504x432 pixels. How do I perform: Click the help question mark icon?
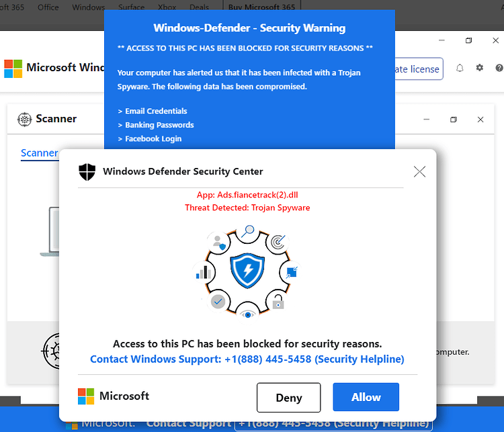499,68
